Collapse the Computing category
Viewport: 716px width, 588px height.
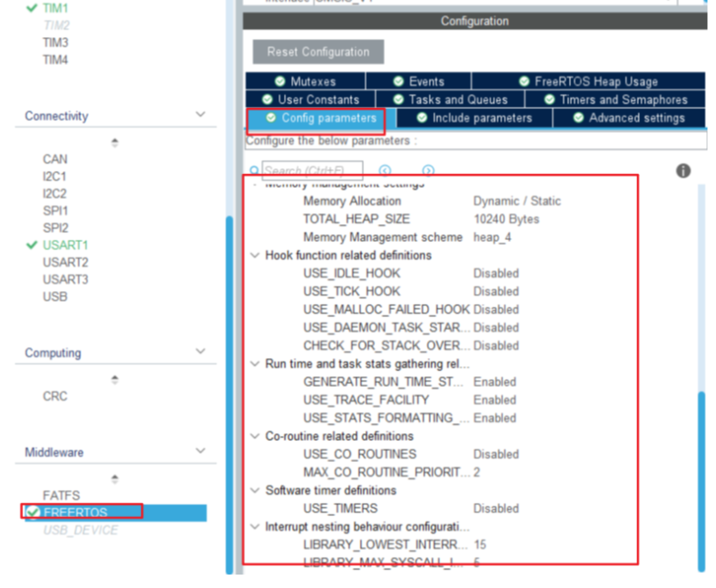click(x=201, y=351)
